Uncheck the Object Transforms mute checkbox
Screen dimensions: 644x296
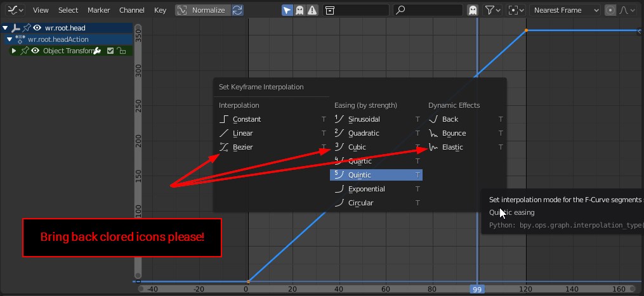pyautogui.click(x=110, y=51)
